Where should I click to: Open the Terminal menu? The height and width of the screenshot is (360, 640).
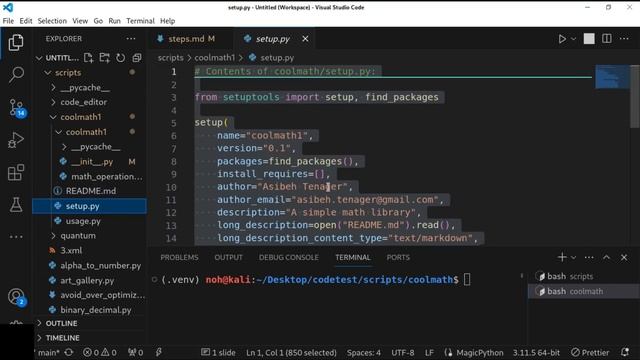(140, 21)
